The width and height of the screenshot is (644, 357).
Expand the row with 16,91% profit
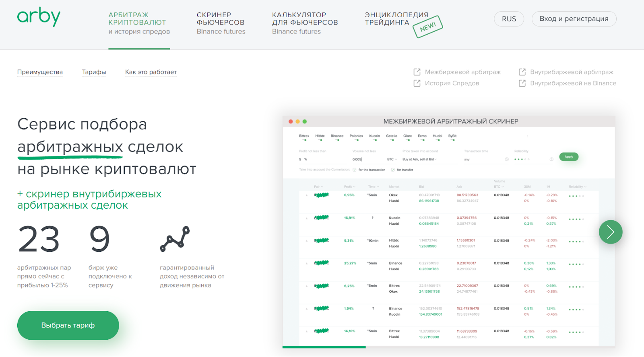click(307, 218)
